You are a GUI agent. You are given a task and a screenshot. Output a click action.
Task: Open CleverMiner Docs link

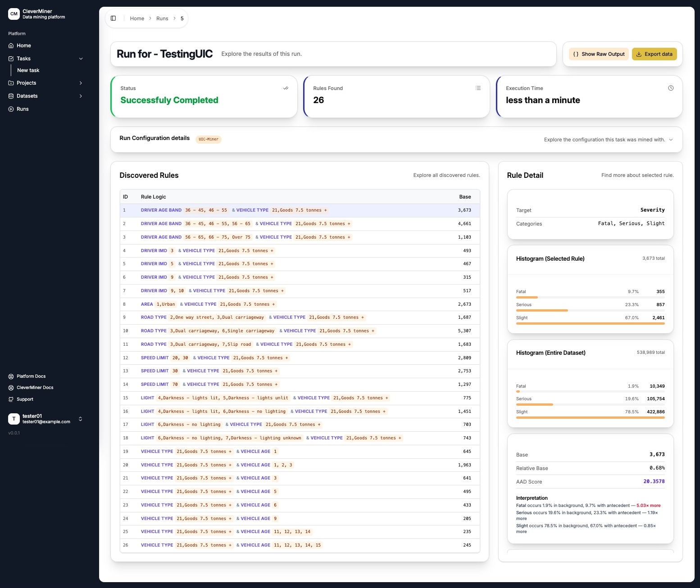click(x=35, y=388)
